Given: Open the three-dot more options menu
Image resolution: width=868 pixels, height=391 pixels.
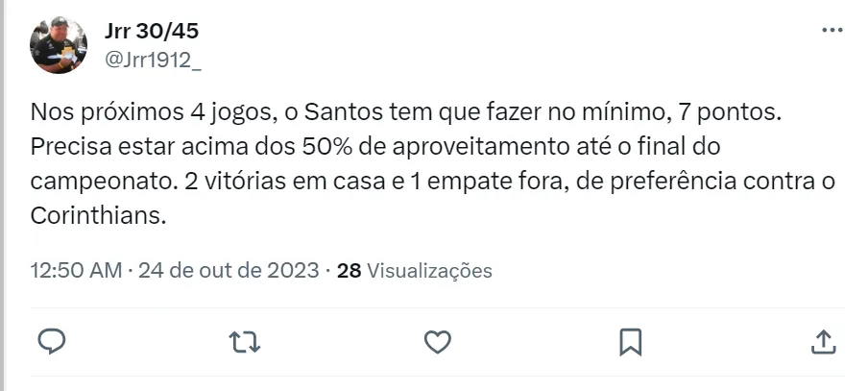Looking at the screenshot, I should coord(832,31).
